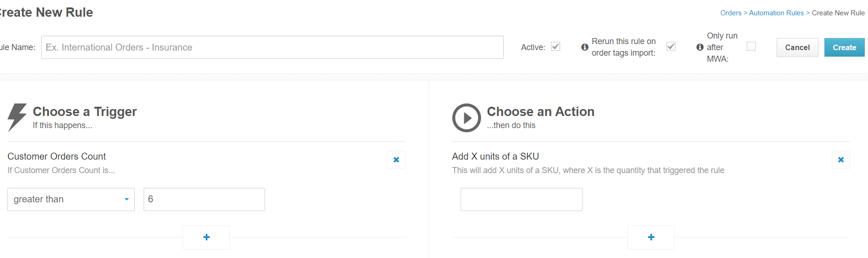The width and height of the screenshot is (868, 258).
Task: Open the greater than condition dropdown
Action: 71,200
